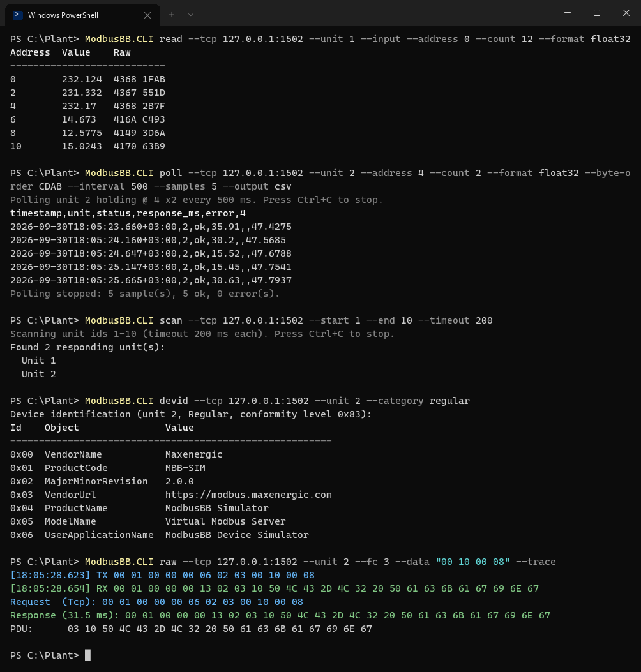Click the value 232.17 in the table
This screenshot has width=641, height=672.
point(79,106)
